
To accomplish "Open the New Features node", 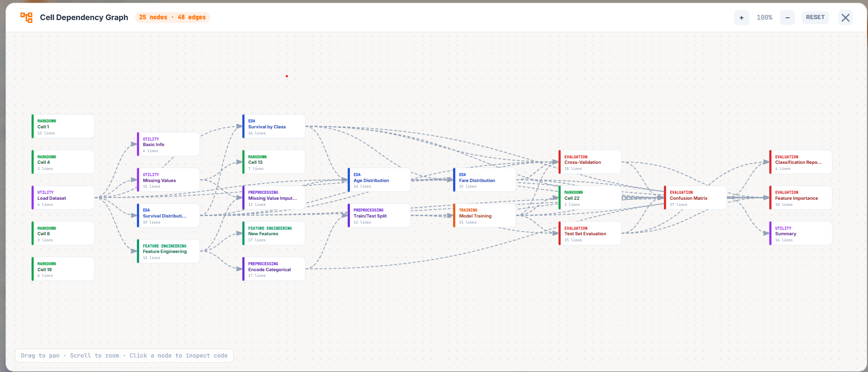I will point(274,233).
